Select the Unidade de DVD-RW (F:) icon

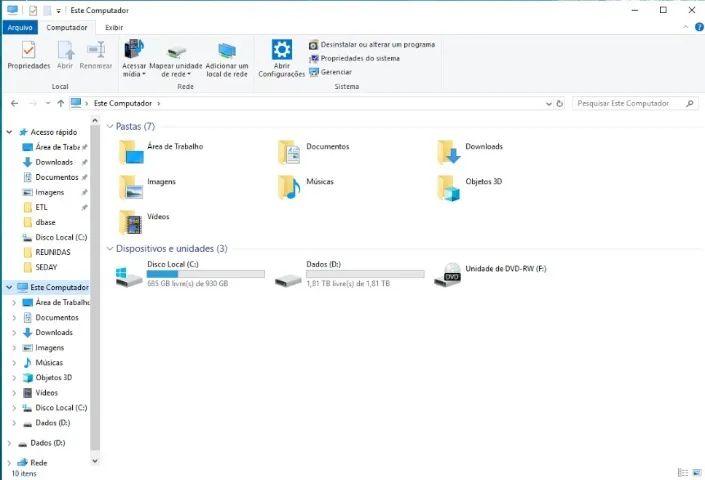[x=448, y=275]
